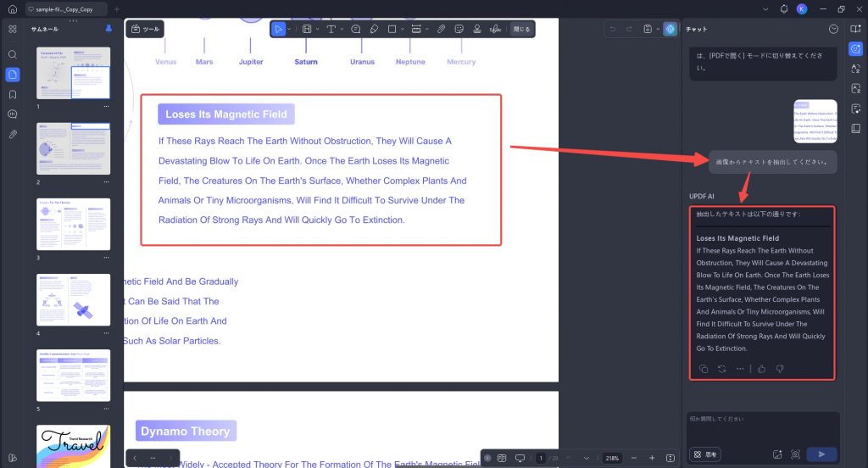Open the Travel page thumbnail
Screen dimensions: 868x468
click(73, 447)
